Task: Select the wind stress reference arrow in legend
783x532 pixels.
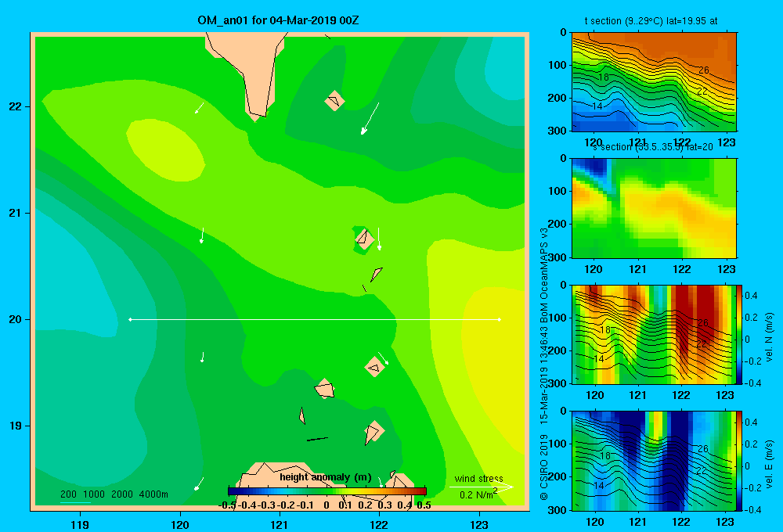Action: tap(481, 487)
